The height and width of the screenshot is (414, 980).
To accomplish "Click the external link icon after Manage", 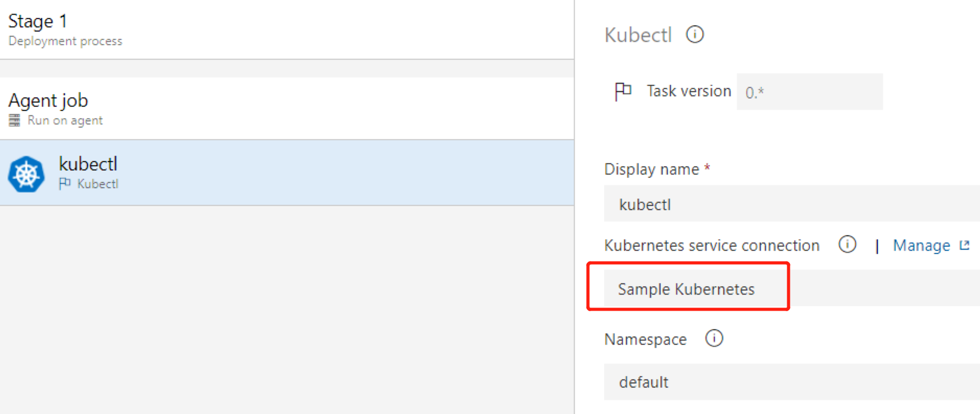I will (964, 245).
